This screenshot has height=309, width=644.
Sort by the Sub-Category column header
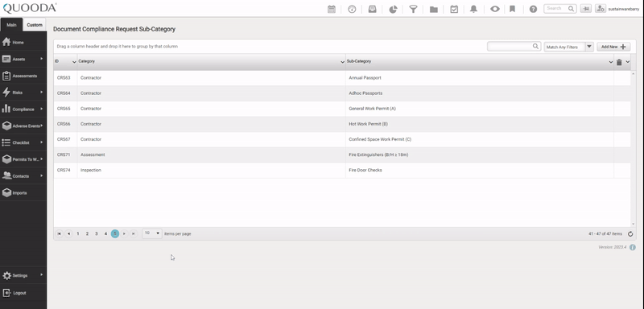pyautogui.click(x=359, y=61)
